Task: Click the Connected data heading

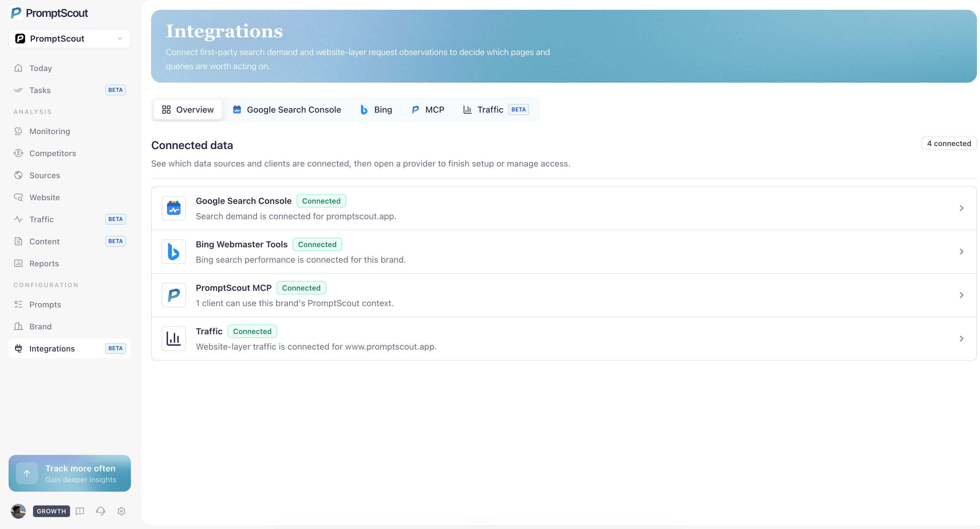Action: click(192, 145)
